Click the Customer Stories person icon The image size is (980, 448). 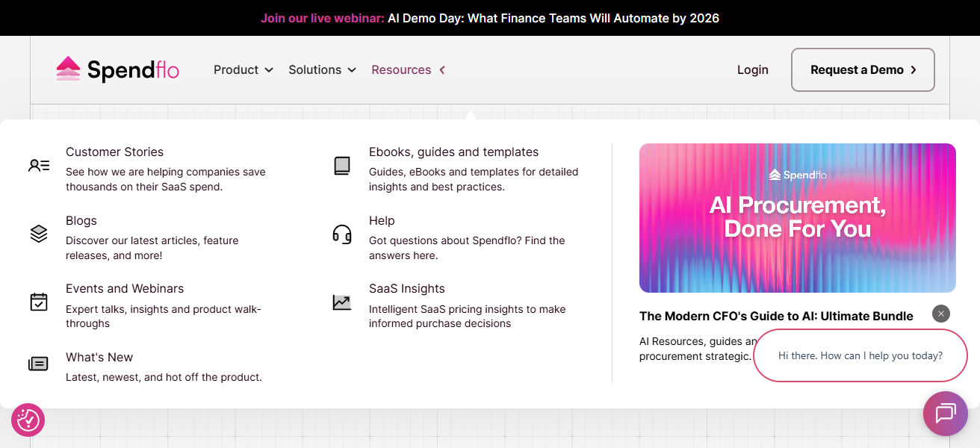(39, 166)
